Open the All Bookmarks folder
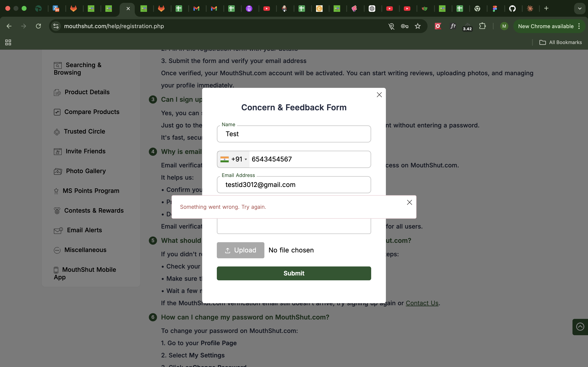Image resolution: width=588 pixels, height=367 pixels. point(561,42)
